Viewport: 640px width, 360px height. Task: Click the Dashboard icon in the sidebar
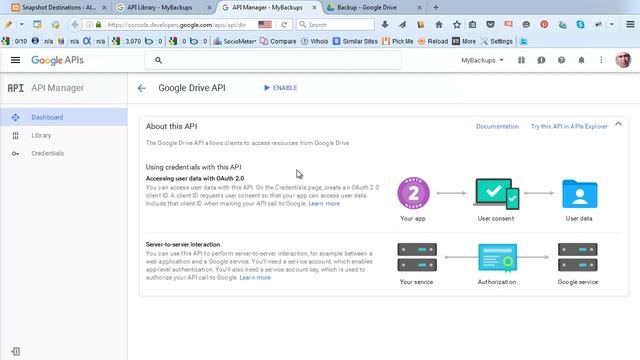pos(16,118)
